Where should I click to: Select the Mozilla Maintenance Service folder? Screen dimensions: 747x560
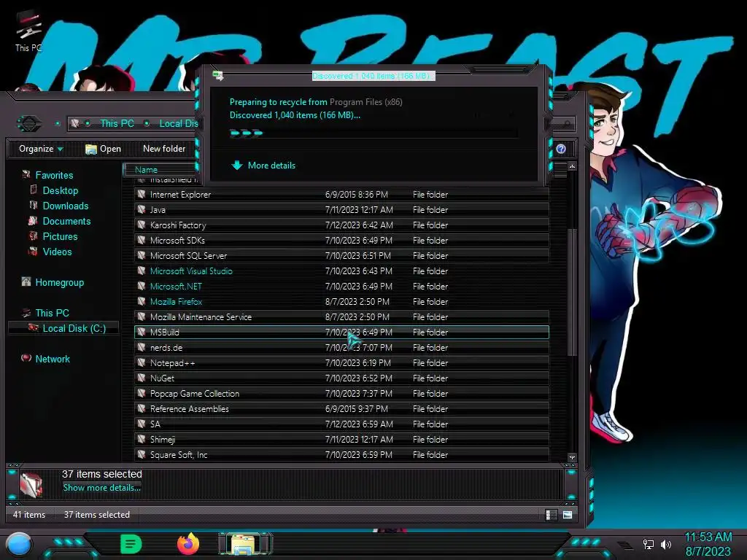point(341,316)
